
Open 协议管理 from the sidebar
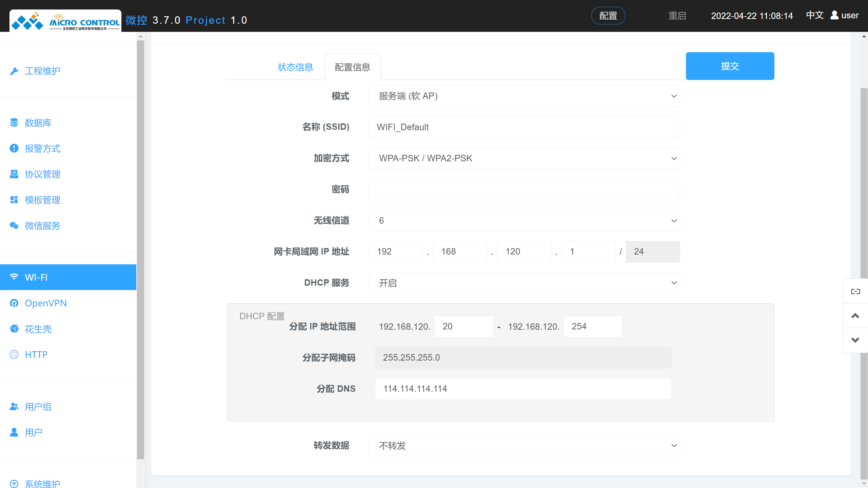pos(42,174)
